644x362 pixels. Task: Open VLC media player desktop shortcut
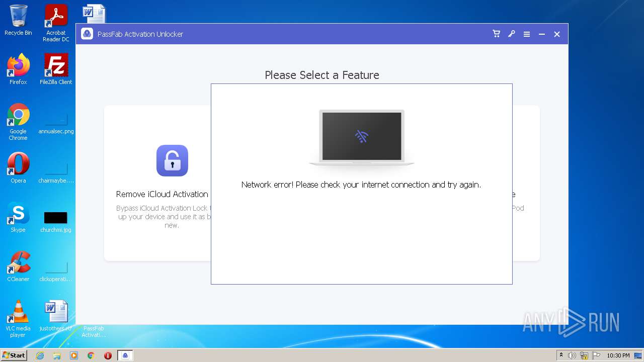click(18, 319)
